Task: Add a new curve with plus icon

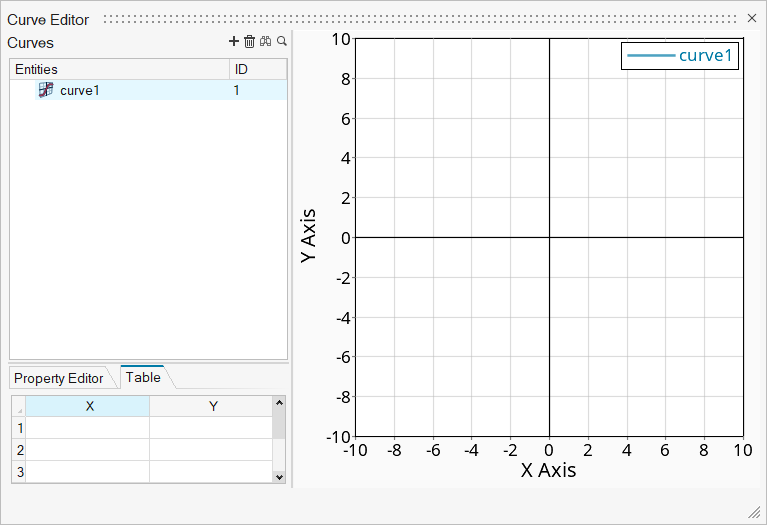Action: tap(234, 42)
